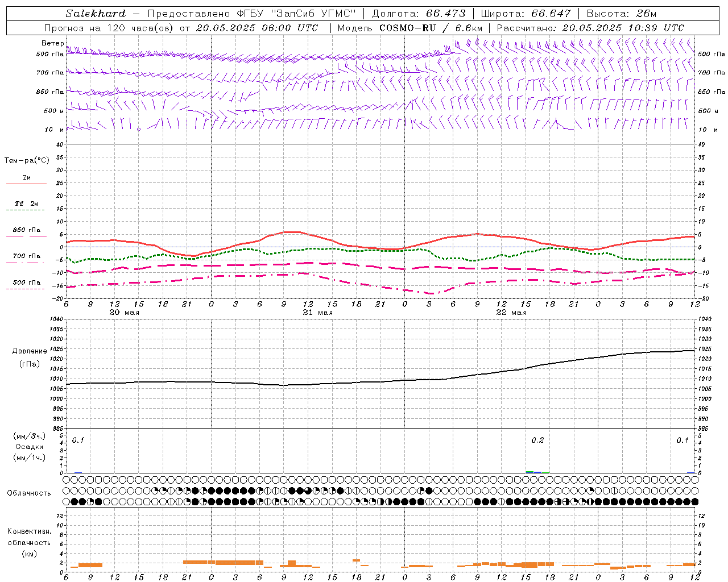Click the Salekhard station title
This screenshot has width=728, height=582.
coord(96,14)
